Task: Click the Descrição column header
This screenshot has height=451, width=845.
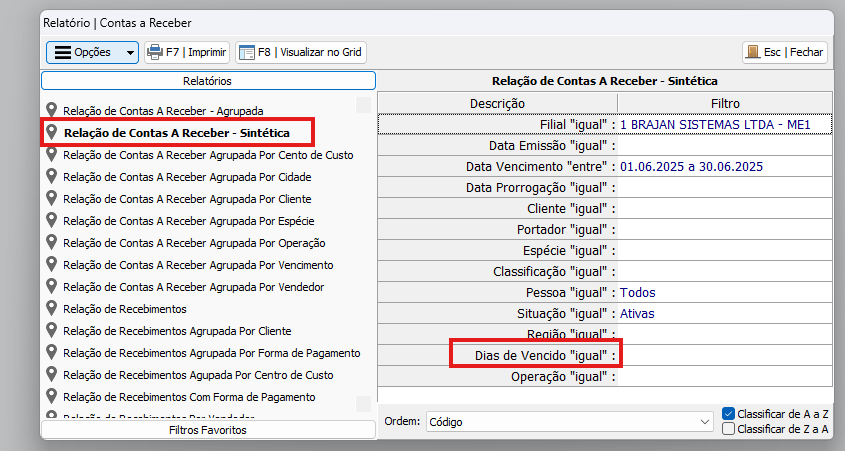Action: click(x=497, y=103)
